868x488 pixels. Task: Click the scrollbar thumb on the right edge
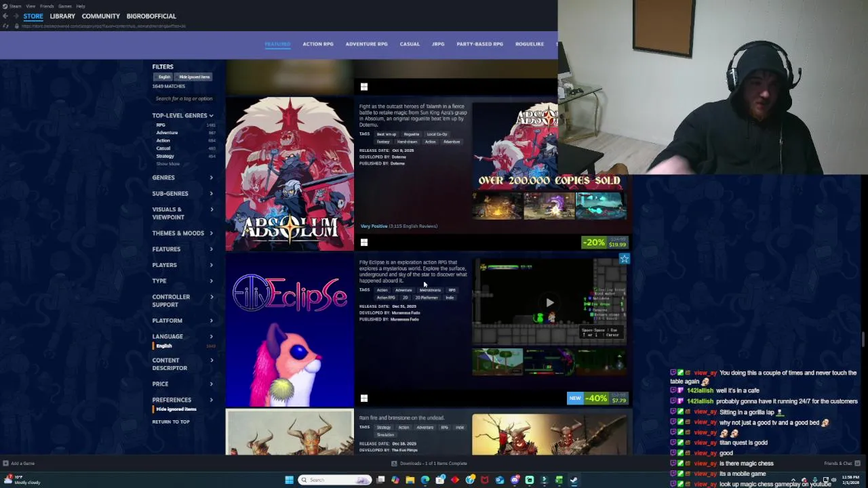tap(863, 339)
